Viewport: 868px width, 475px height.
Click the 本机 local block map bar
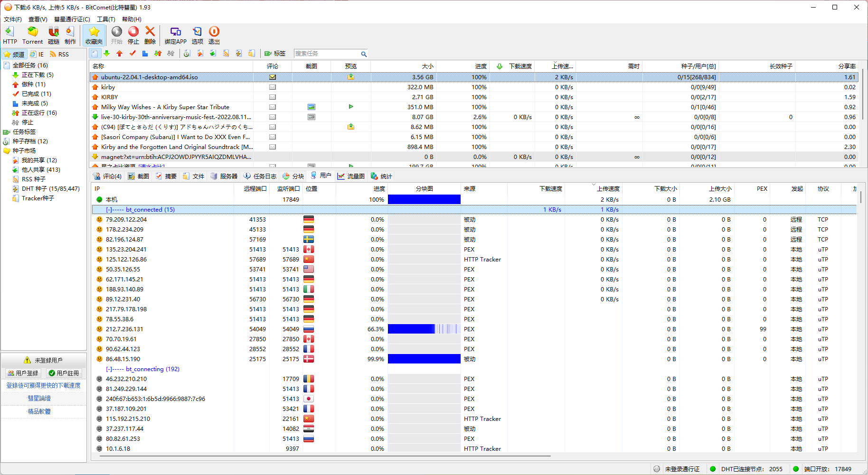[424, 200]
